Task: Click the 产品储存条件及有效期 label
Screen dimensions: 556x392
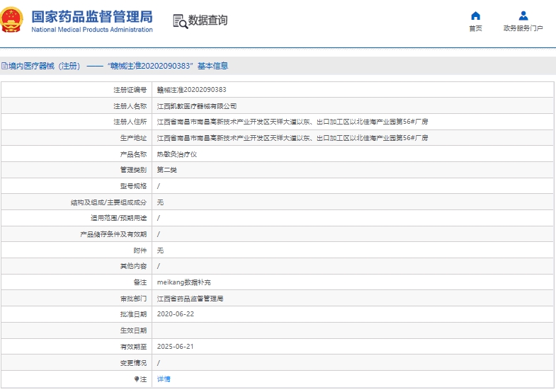Action: click(113, 234)
